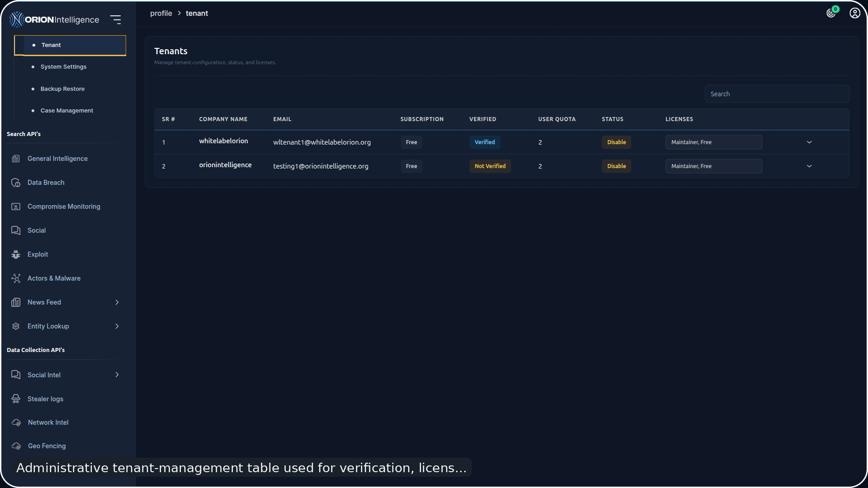Open Geo Fencing page
868x488 pixels.
[47, 446]
